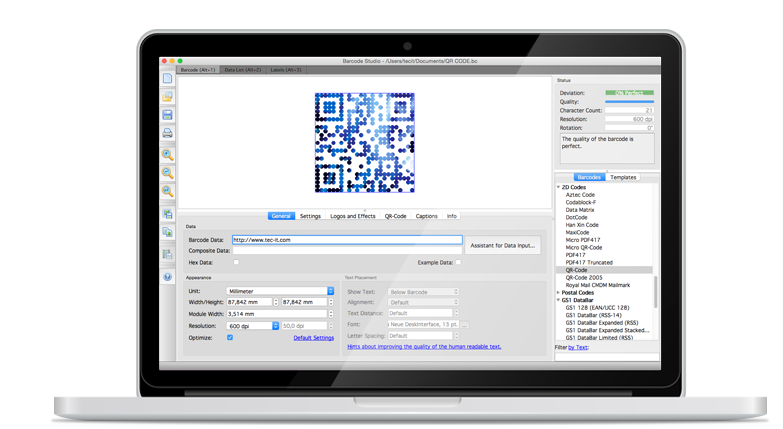Click the Deviation 0% Perfect bar
783x429 pixels.
[x=629, y=93]
